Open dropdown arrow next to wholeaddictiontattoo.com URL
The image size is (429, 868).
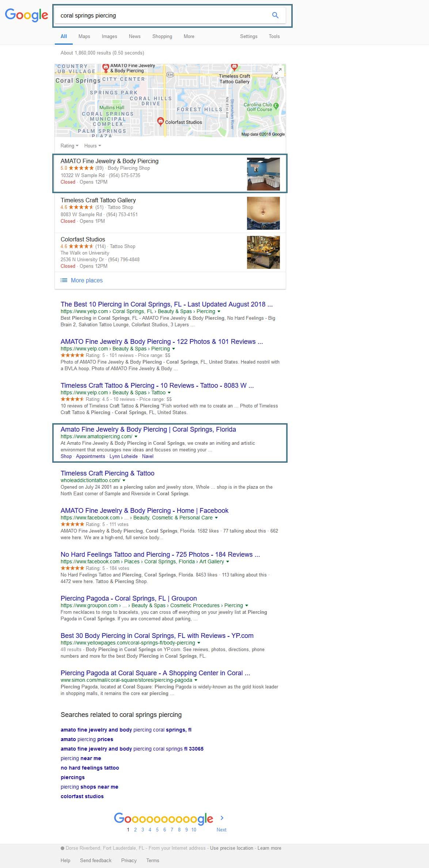(x=124, y=480)
